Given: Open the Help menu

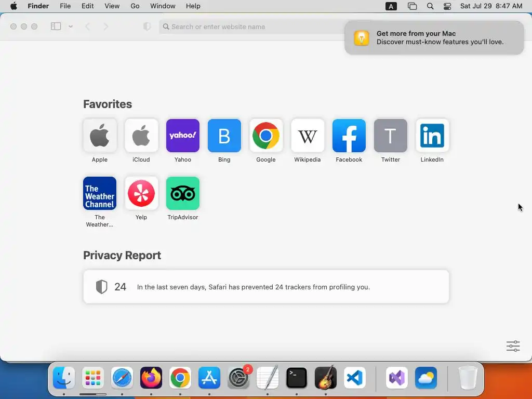Looking at the screenshot, I should 193,6.
